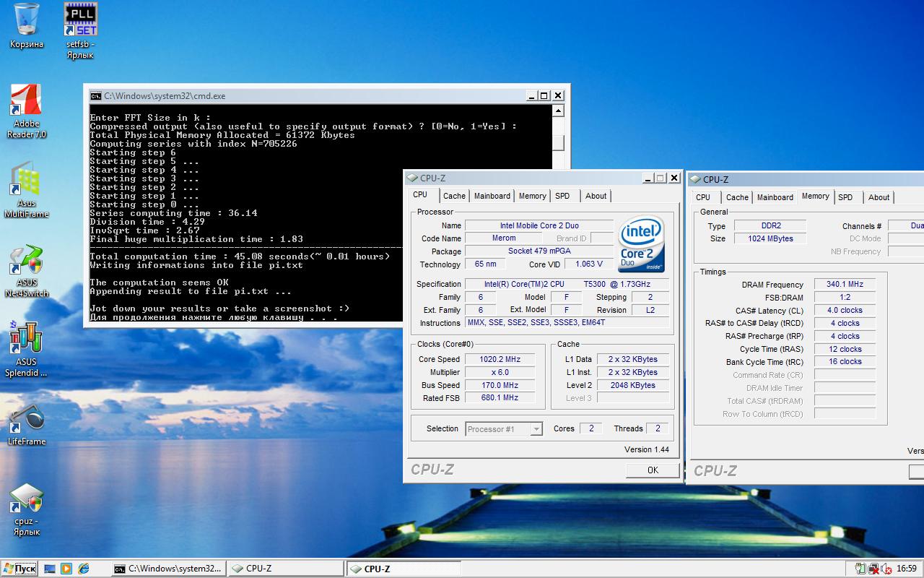This screenshot has height=578, width=924.
Task: Click Bus Speed value 170.0 MHz
Action: coord(500,385)
